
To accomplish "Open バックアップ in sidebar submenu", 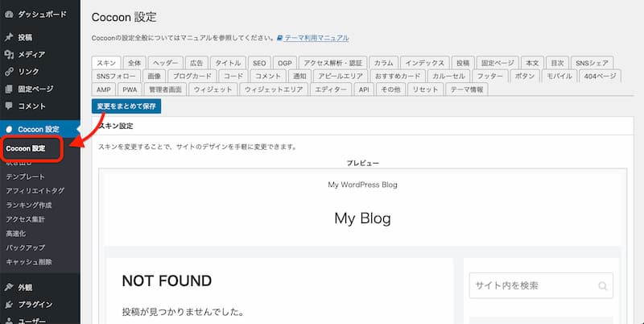I will pos(26,247).
